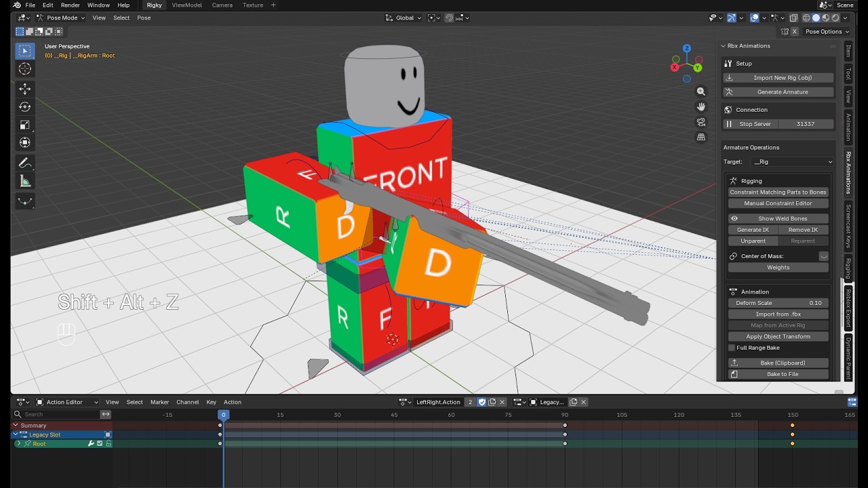Click the Bake to File button
Viewport: 868px width, 488px height.
coord(778,374)
